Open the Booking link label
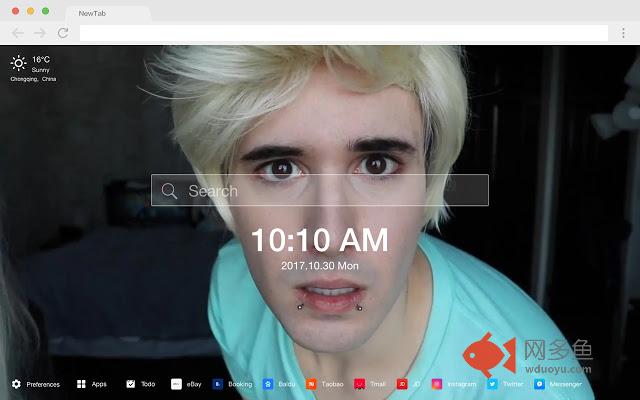Screen dimensions: 640x400 [240, 384]
